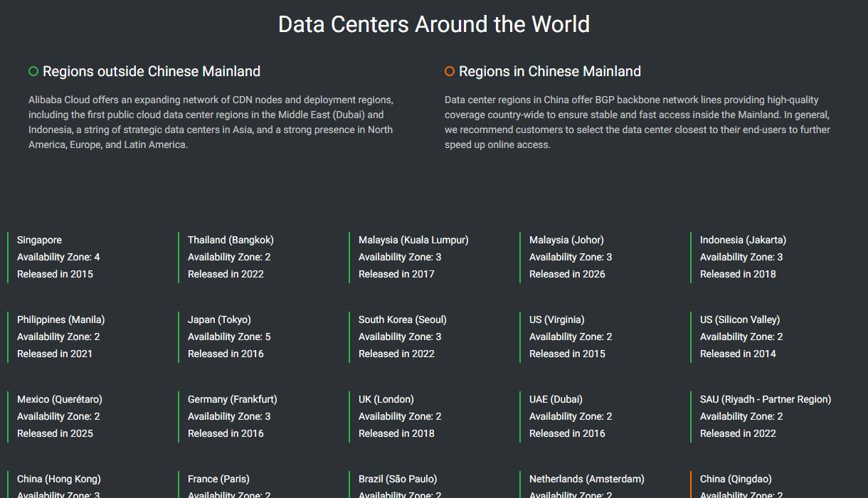Click "Availability Zone: 5" under Japan (Tokyo)
Image resolution: width=868 pixels, height=498 pixels.
coord(229,337)
